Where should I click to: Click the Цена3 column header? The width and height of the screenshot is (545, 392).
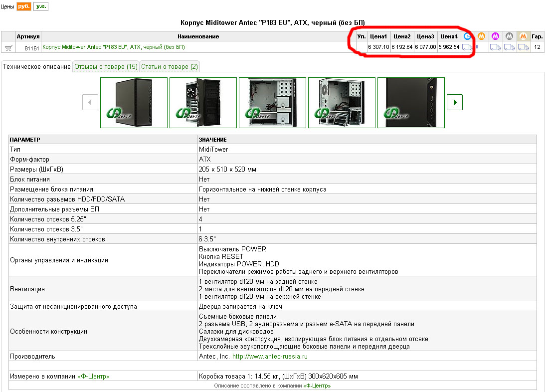pyautogui.click(x=425, y=36)
